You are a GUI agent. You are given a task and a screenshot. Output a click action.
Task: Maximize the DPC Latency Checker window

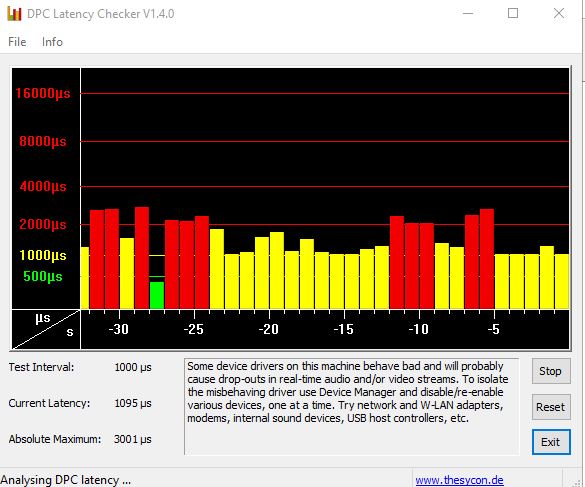513,13
